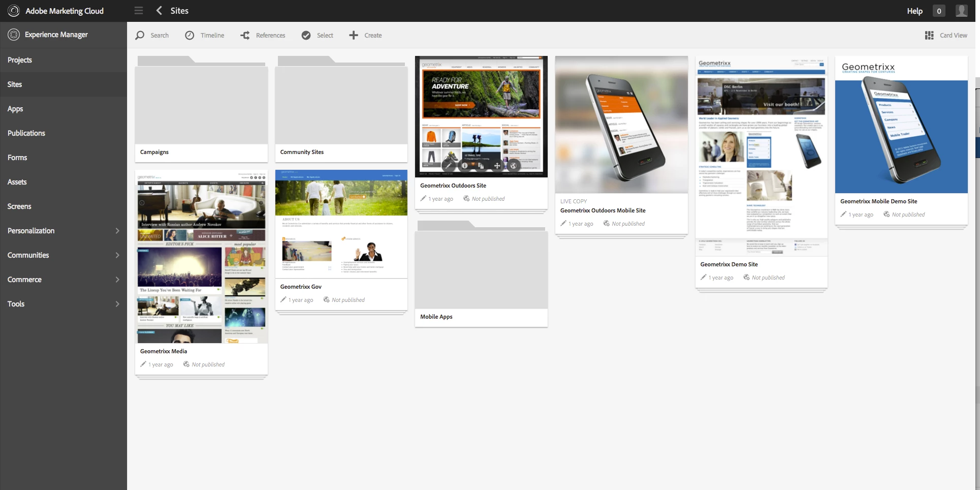The image size is (980, 490).
Task: Click the Geometrixx Gov title text
Action: coord(301,287)
